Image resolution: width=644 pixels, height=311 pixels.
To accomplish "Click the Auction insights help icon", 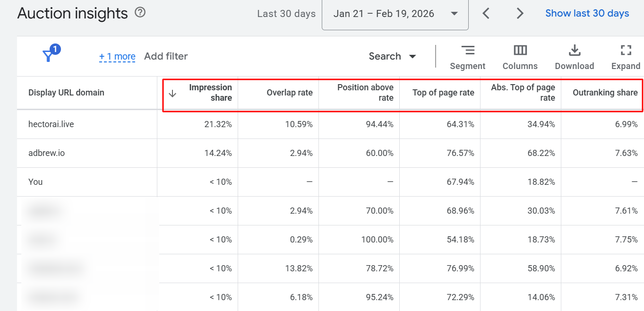I will (140, 13).
